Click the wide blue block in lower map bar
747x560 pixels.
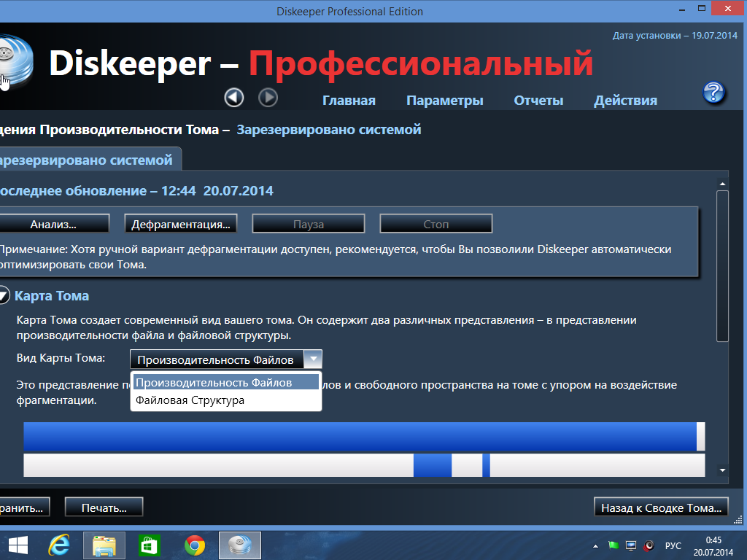(x=433, y=465)
